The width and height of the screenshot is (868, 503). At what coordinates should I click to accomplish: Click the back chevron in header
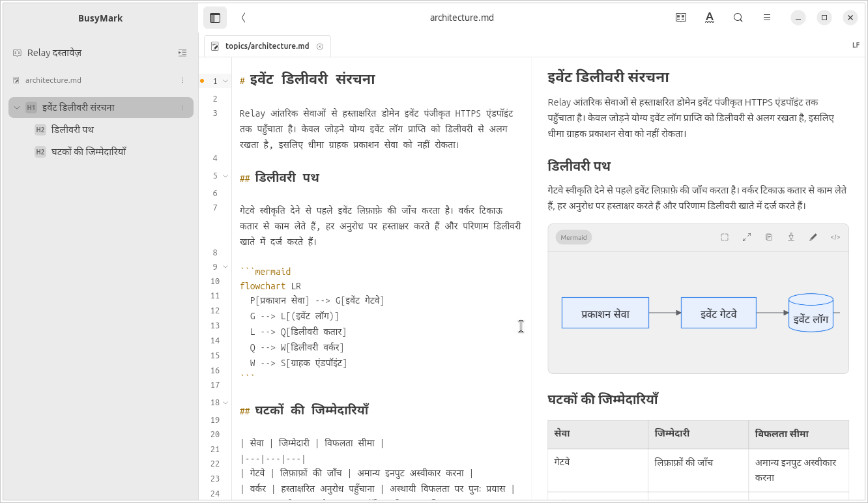coord(243,18)
